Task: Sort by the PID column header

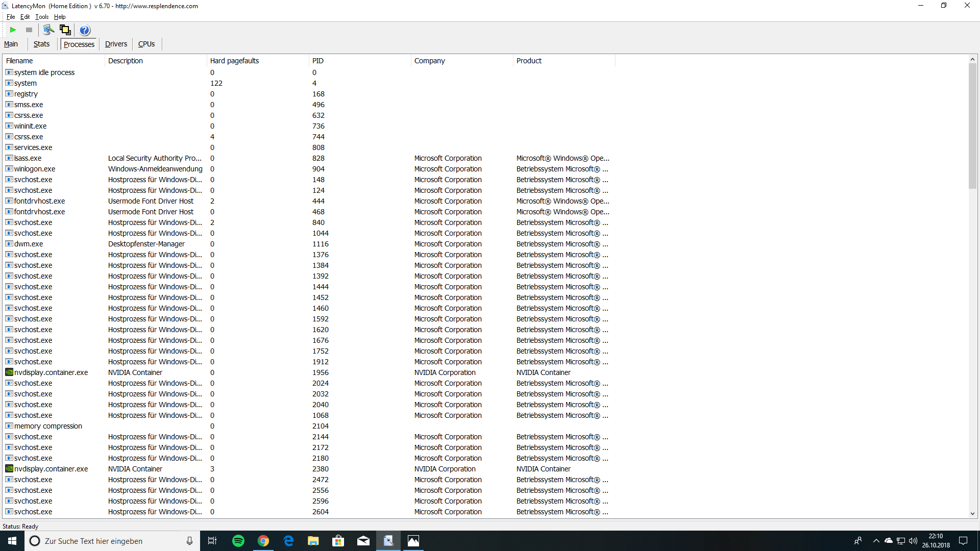Action: 317,61
